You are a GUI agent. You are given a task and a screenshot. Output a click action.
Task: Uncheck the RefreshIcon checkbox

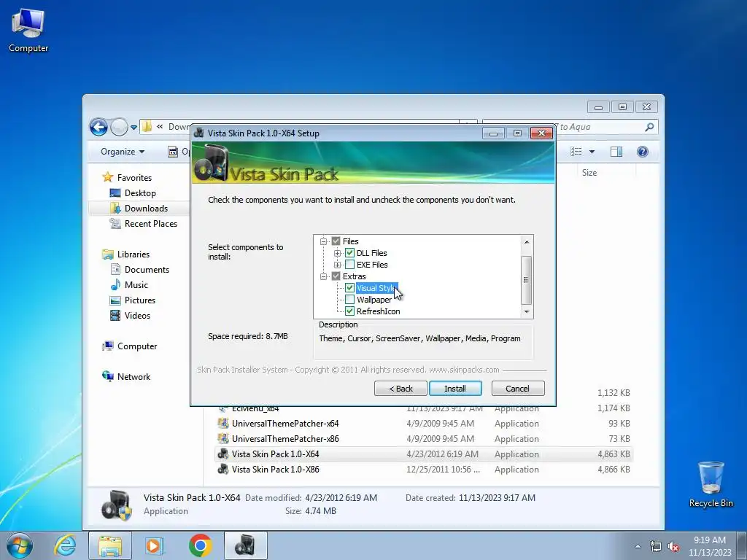pos(349,311)
